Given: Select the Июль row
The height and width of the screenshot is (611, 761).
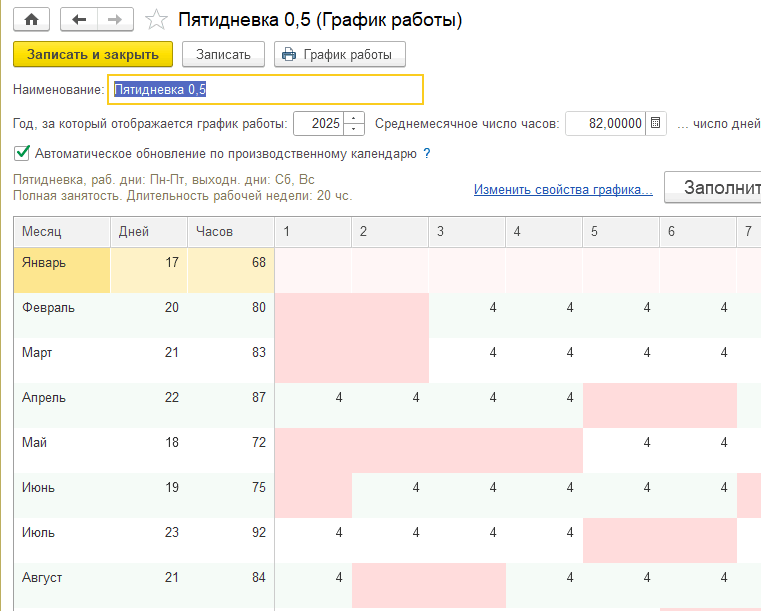Looking at the screenshot, I should pos(387,541).
